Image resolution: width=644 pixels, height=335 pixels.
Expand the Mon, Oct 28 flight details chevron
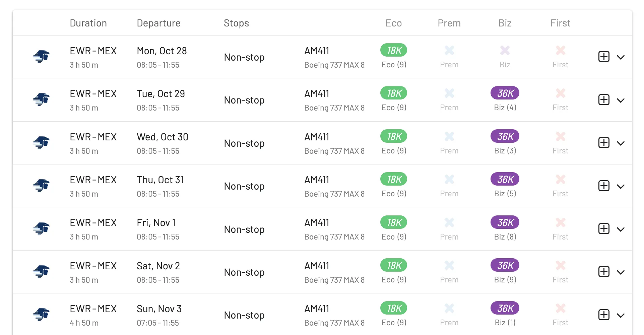click(621, 57)
